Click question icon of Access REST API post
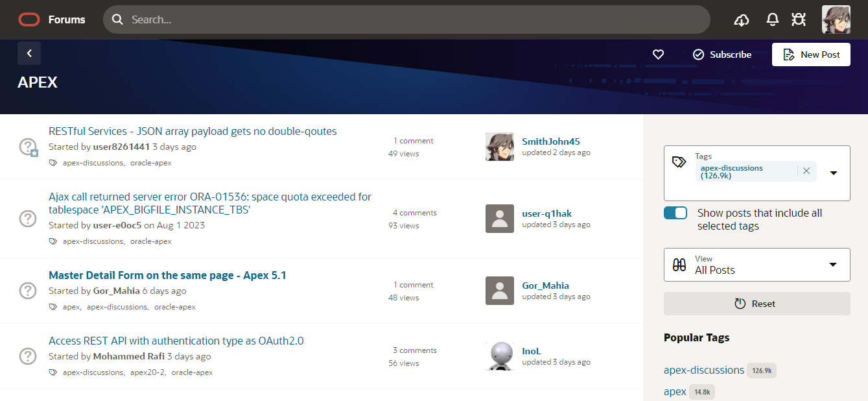868x401 pixels. click(x=28, y=356)
